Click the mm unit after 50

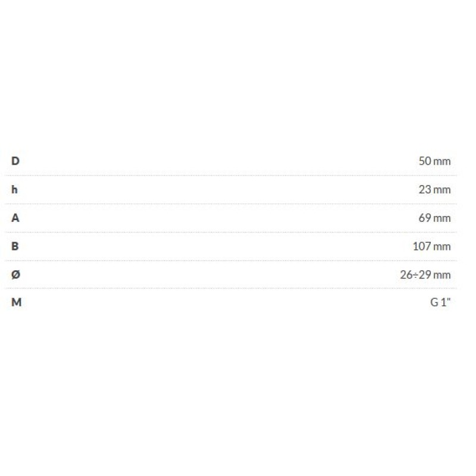coord(443,161)
